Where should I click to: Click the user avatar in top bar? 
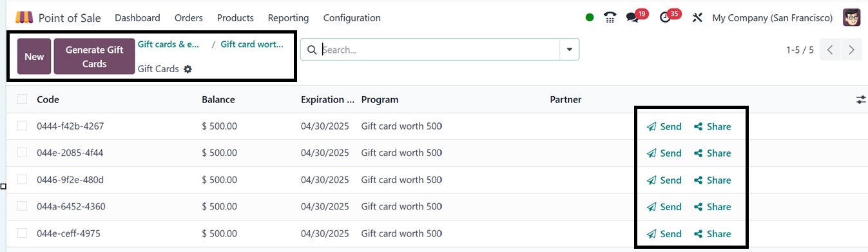pos(851,17)
